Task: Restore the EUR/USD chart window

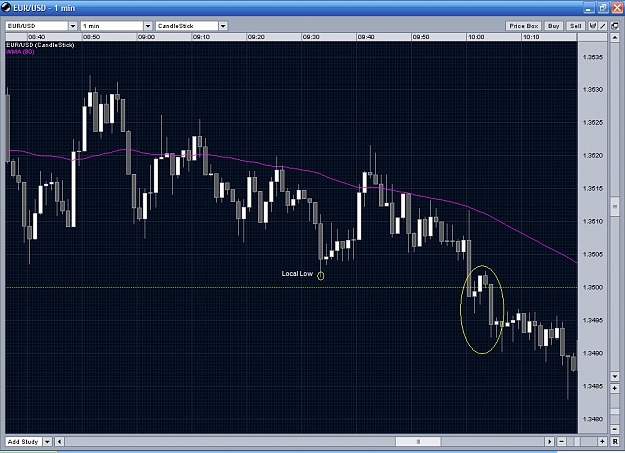Action: 602,8
